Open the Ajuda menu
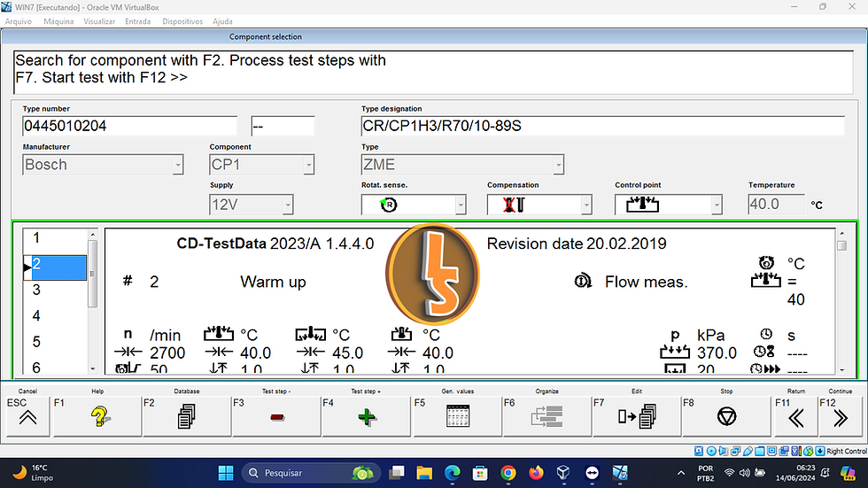 point(222,21)
